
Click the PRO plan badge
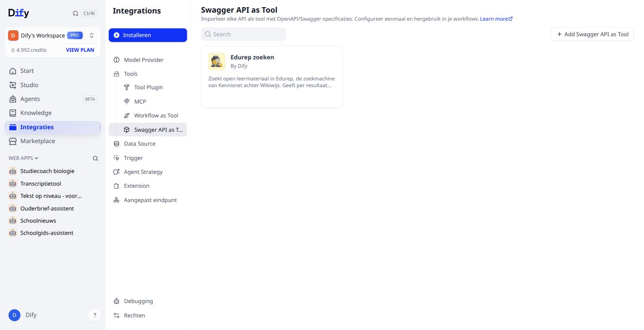[75, 35]
